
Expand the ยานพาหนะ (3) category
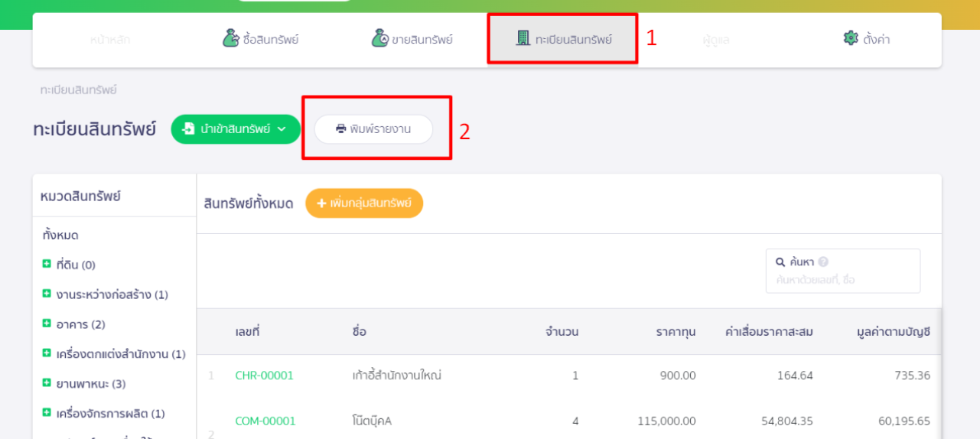(x=47, y=383)
